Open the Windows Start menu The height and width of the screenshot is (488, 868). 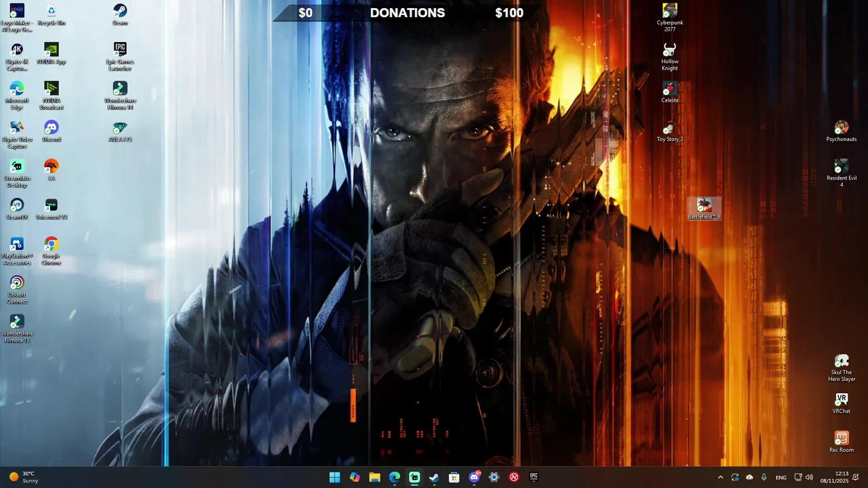(335, 477)
